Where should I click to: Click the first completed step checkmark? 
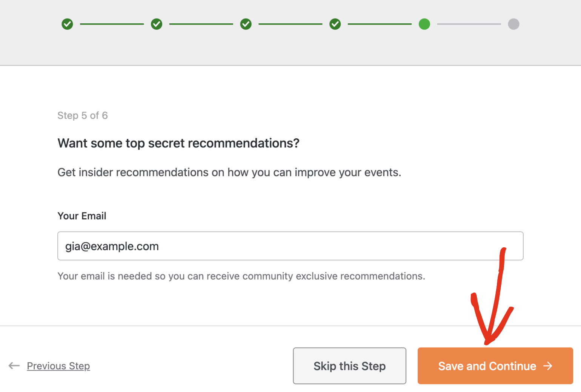(67, 24)
